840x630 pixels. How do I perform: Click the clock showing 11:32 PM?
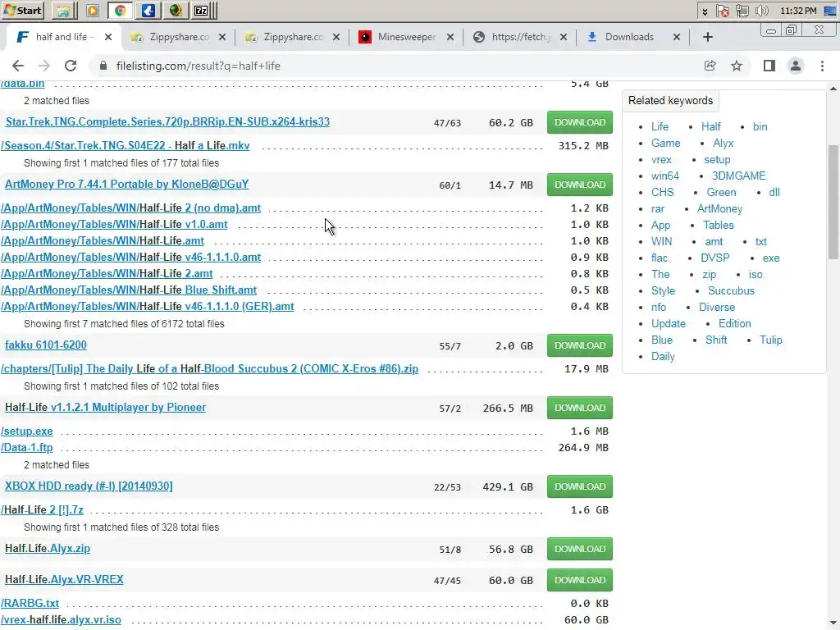[x=798, y=11]
